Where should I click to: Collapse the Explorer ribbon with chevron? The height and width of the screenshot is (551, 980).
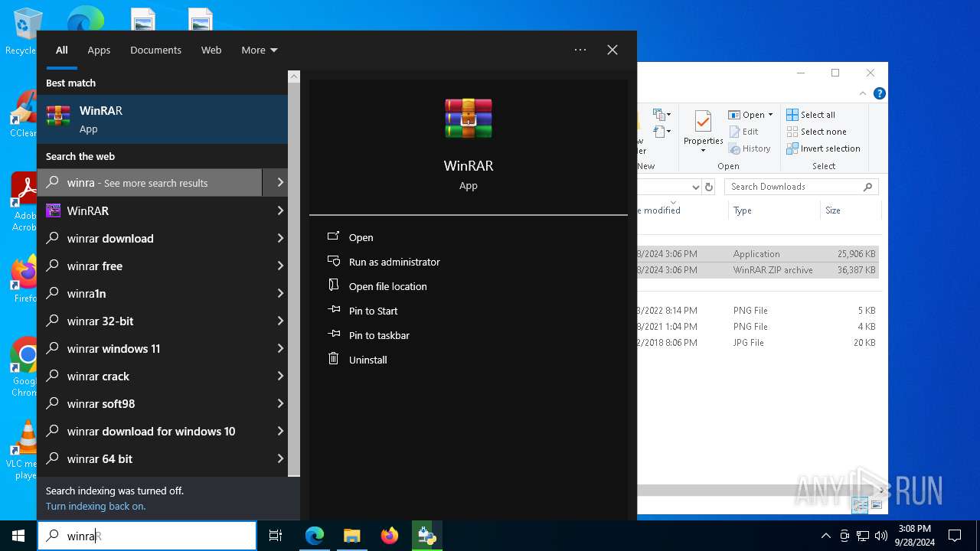pyautogui.click(x=864, y=93)
